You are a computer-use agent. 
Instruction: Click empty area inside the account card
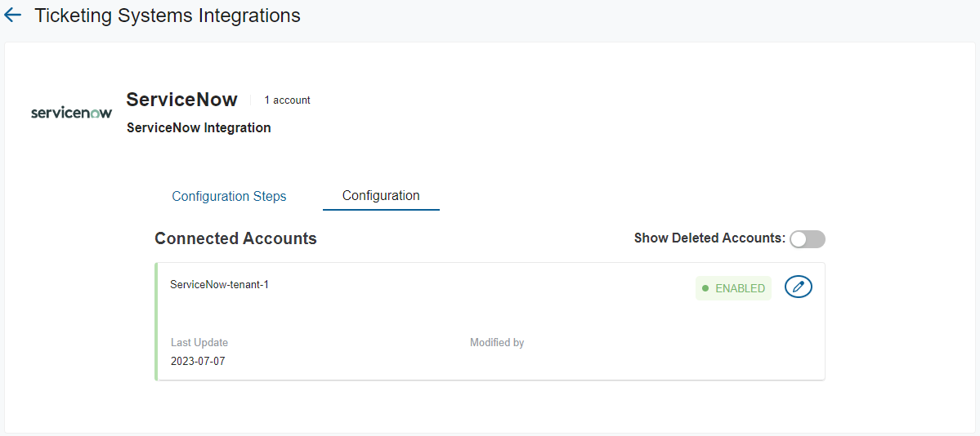click(490, 302)
